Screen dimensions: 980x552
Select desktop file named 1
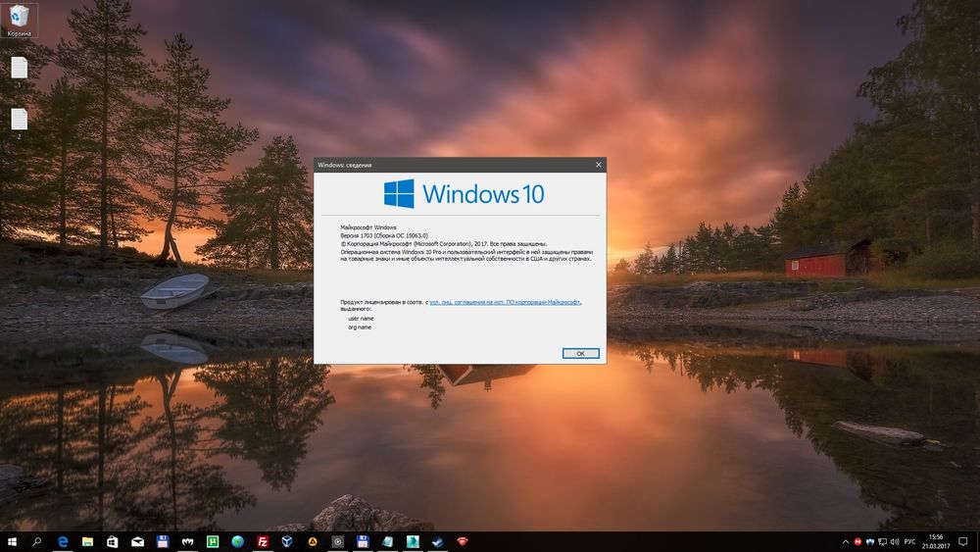click(20, 72)
